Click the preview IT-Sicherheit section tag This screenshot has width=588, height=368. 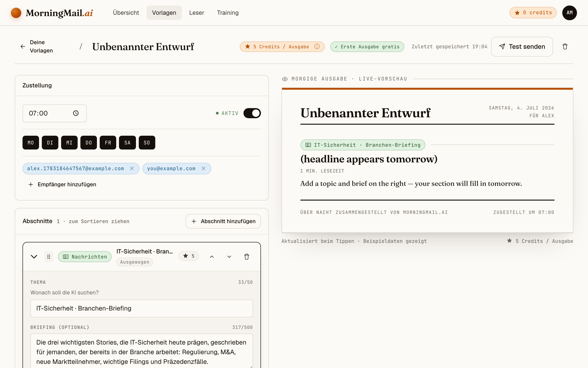(363, 145)
